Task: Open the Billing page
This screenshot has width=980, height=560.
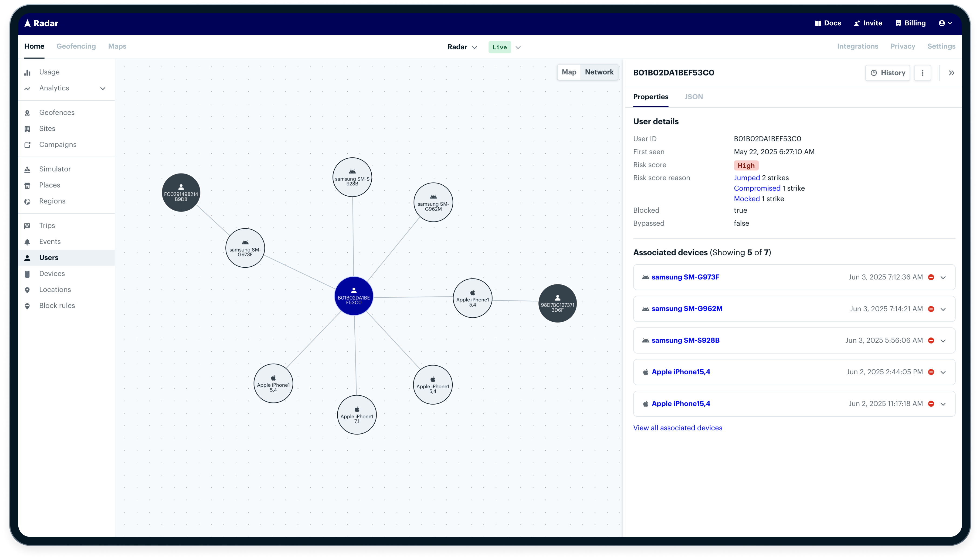Action: (x=910, y=23)
